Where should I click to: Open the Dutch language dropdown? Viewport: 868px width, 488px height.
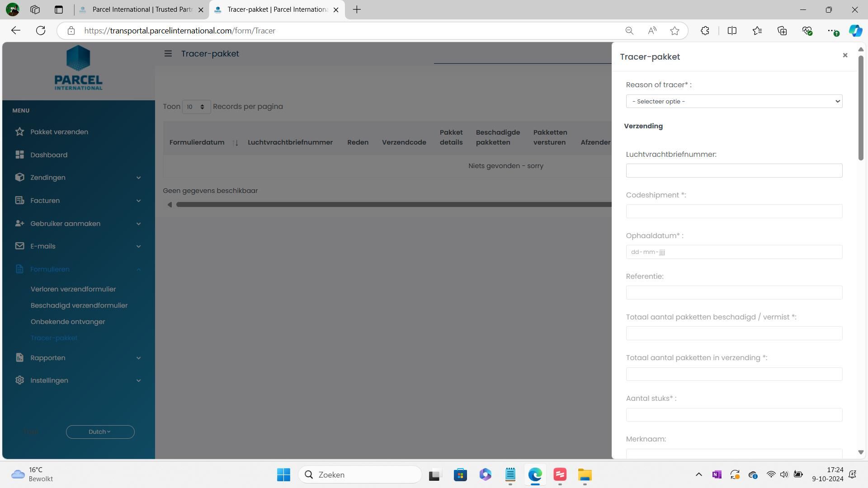(x=100, y=432)
